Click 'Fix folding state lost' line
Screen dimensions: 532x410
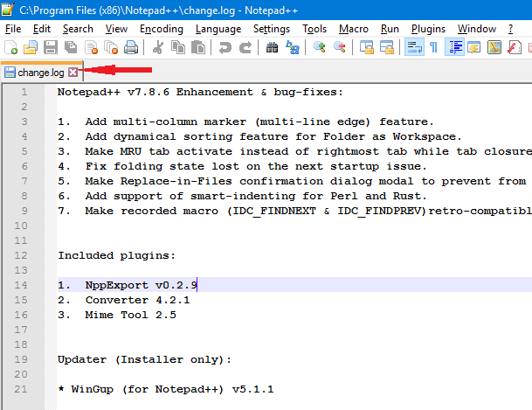pyautogui.click(x=242, y=166)
